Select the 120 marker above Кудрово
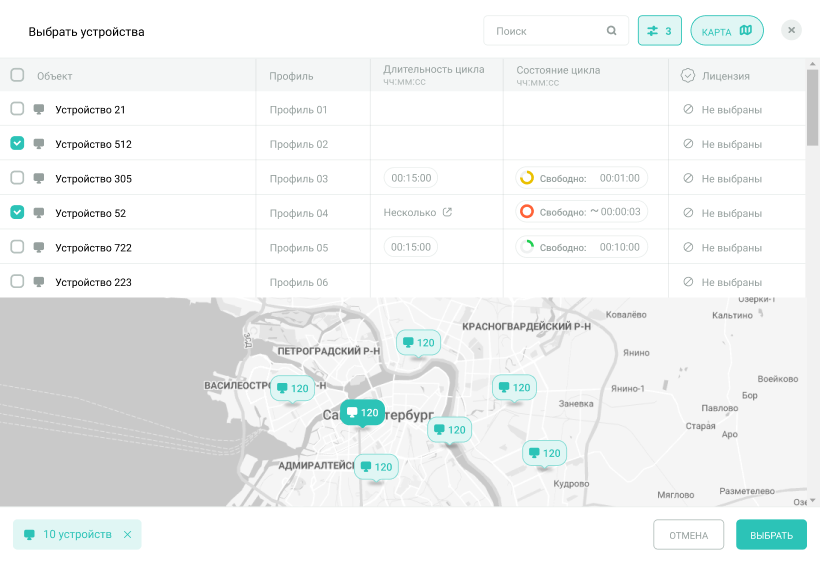The height and width of the screenshot is (562, 820). tap(544, 453)
